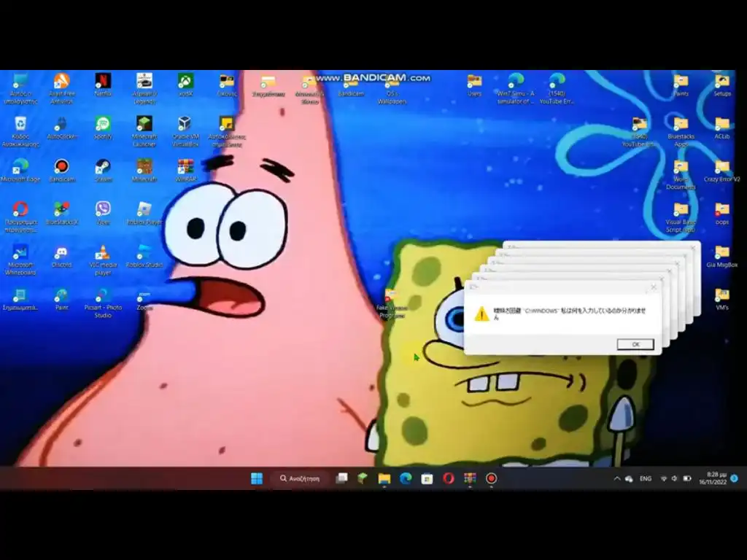Open the Fake Viruses Programs folder

click(x=392, y=303)
